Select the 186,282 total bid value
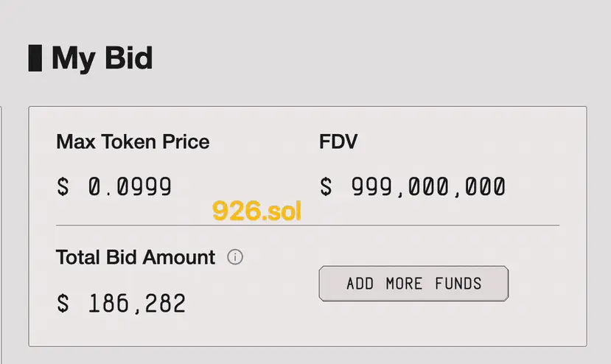The width and height of the screenshot is (611, 364). coord(137,303)
